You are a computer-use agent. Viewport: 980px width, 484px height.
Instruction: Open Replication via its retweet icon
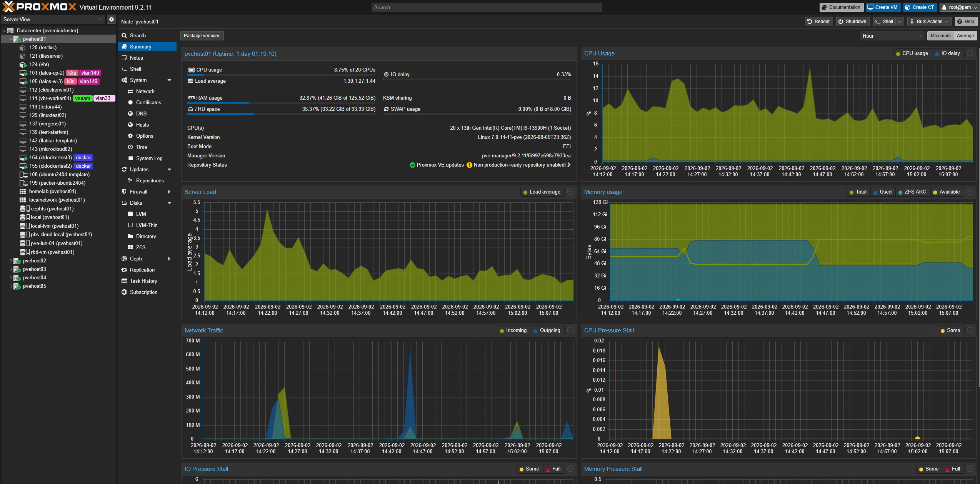[124, 270]
